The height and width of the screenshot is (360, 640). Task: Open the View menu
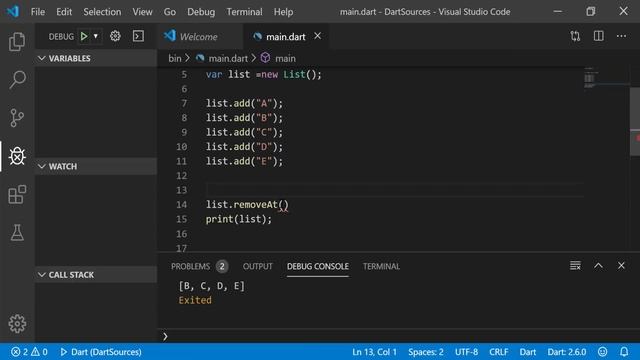coord(142,12)
